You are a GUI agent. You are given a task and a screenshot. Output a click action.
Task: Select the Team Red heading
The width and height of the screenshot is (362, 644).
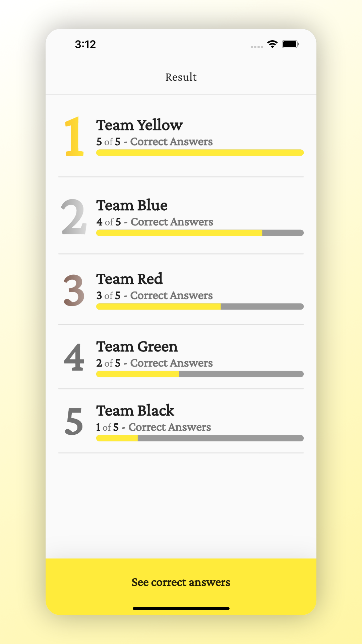coord(129,279)
